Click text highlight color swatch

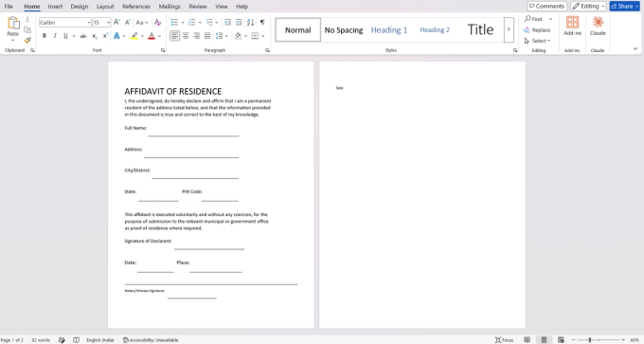(x=134, y=36)
